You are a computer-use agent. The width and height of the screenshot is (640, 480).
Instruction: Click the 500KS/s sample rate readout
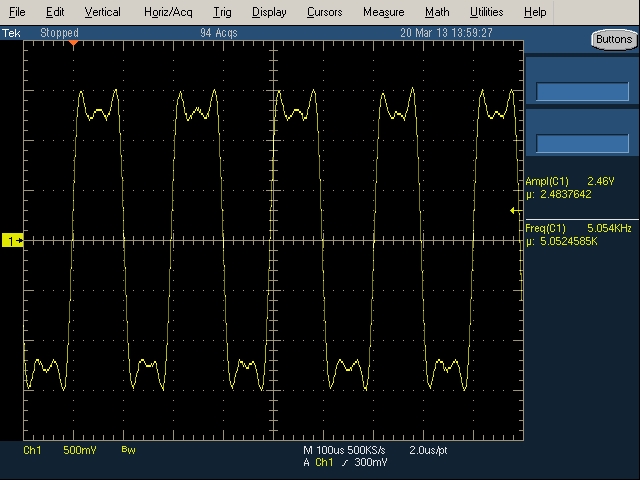click(x=367, y=450)
